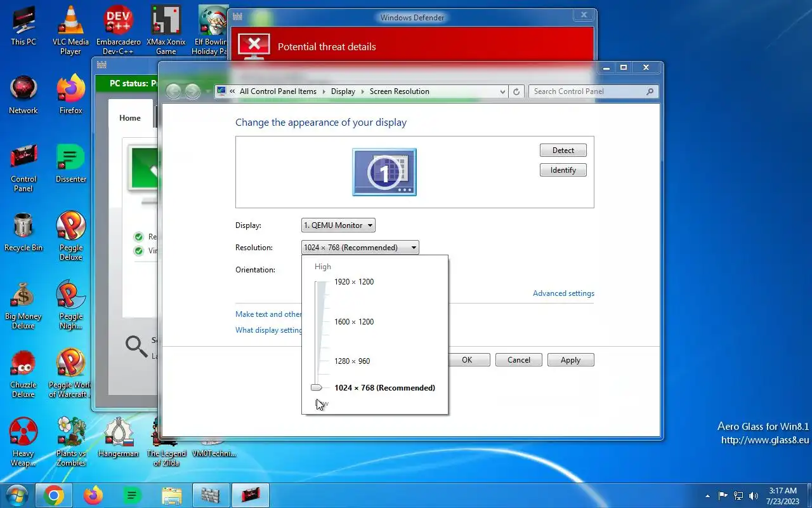Open This PC desktop icon

coord(23,27)
